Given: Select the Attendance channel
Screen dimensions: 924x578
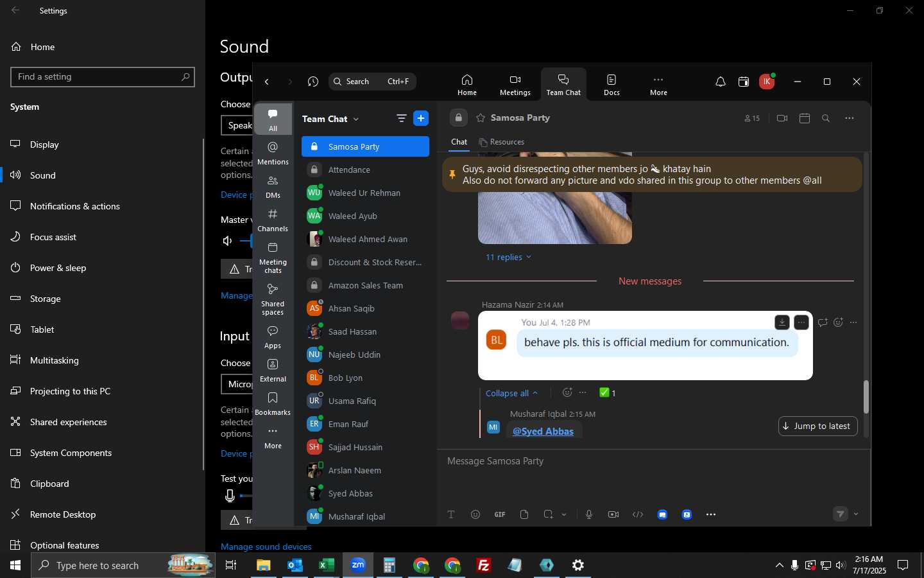Looking at the screenshot, I should click(365, 170).
